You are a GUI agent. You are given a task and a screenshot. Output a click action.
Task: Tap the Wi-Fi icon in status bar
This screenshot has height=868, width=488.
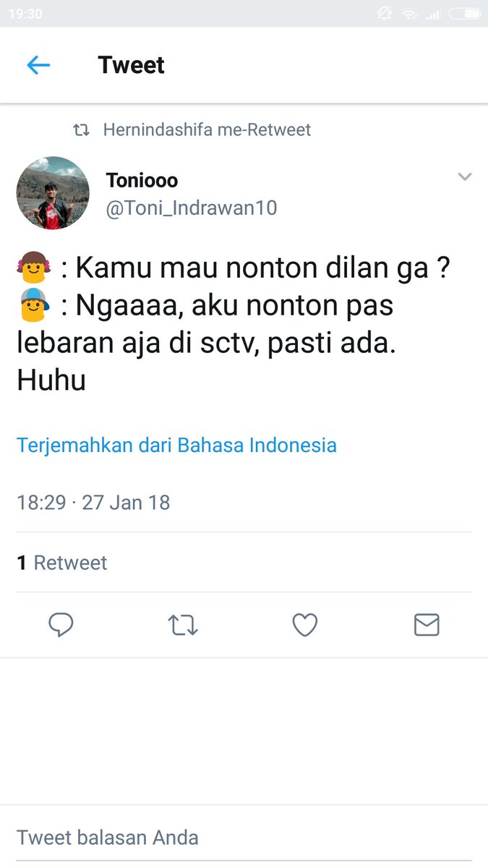(410, 14)
